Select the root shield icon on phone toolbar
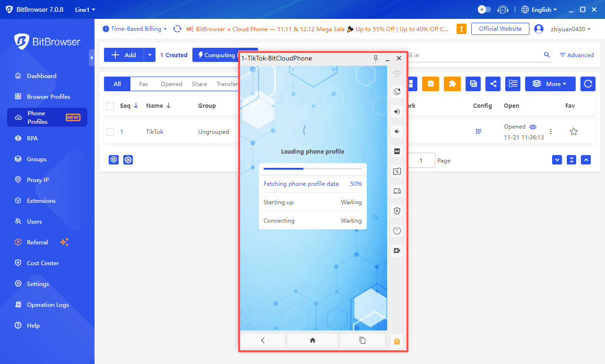The width and height of the screenshot is (605, 364). (397, 211)
